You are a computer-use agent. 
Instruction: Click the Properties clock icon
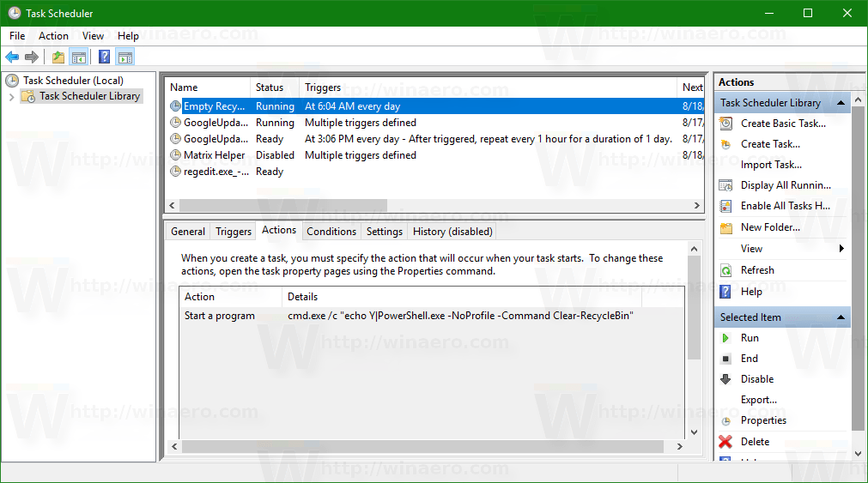725,421
